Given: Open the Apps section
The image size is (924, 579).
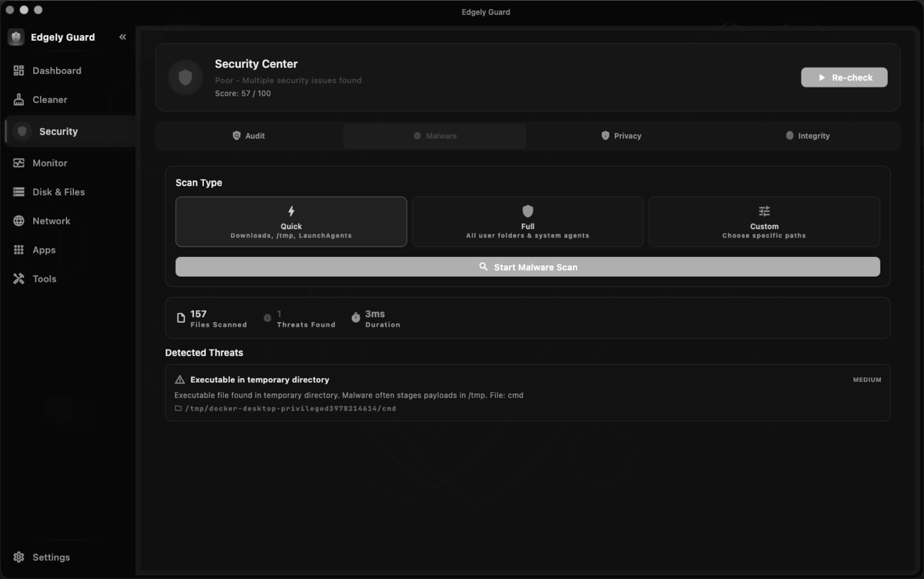Looking at the screenshot, I should click(x=68, y=250).
